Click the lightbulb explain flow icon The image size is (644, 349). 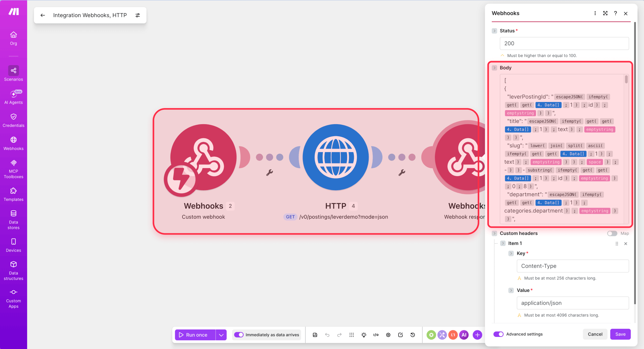[x=364, y=335]
